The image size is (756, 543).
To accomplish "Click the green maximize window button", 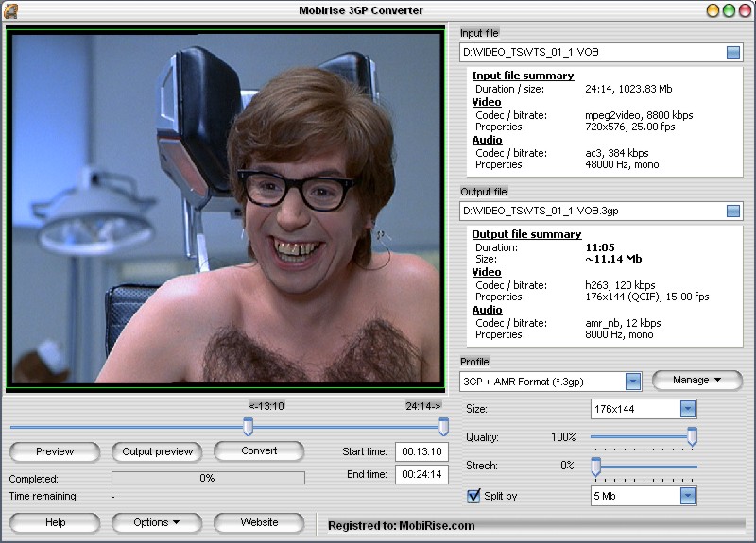I will coord(729,10).
